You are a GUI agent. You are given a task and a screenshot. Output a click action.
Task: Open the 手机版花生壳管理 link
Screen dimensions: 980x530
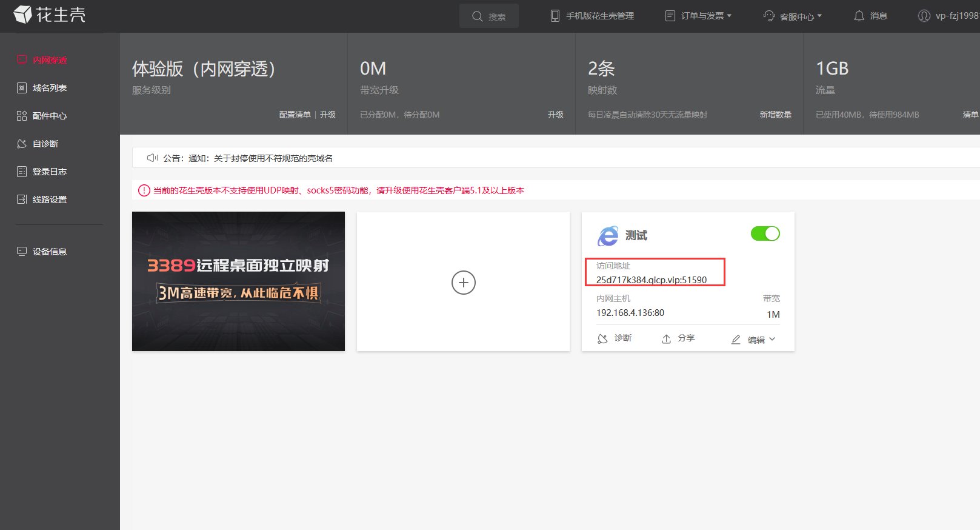click(x=600, y=16)
